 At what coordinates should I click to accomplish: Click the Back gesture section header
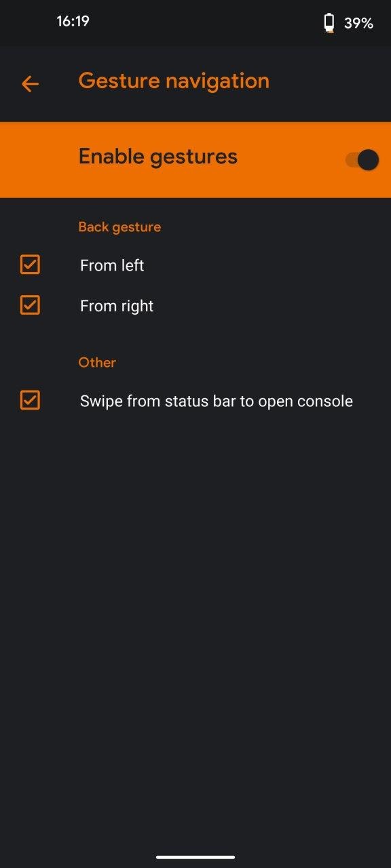(x=119, y=227)
